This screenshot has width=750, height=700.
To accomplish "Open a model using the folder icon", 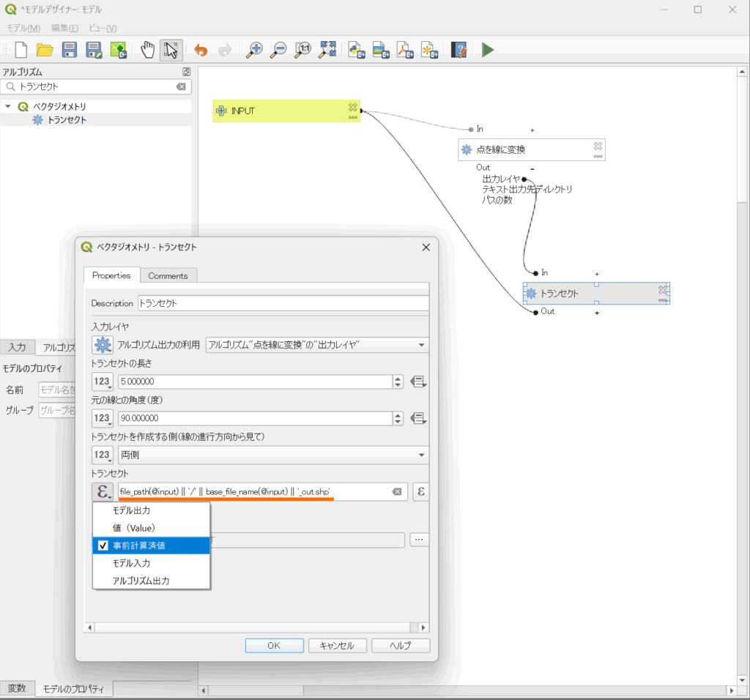I will tap(45, 50).
